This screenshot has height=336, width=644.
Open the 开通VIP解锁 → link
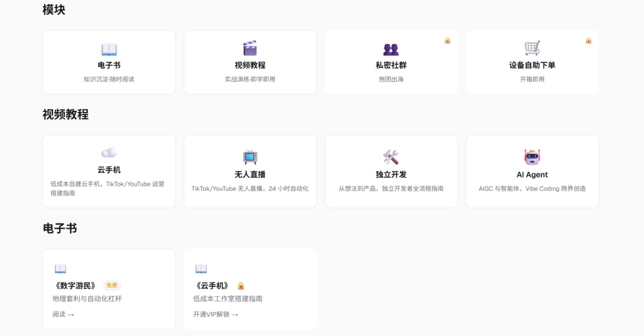pyautogui.click(x=216, y=315)
